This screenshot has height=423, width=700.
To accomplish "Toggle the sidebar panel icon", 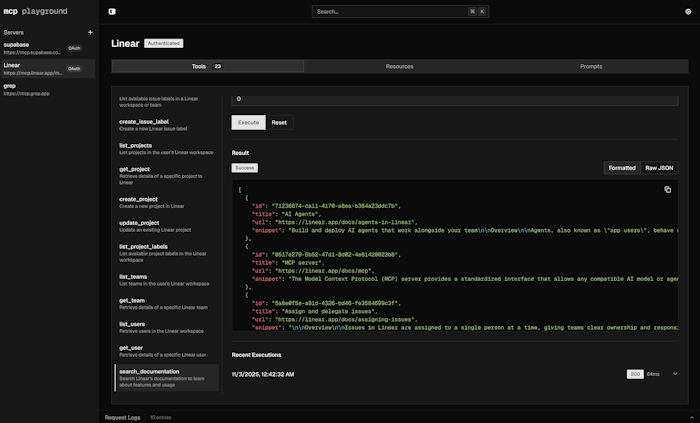I will [x=112, y=12].
